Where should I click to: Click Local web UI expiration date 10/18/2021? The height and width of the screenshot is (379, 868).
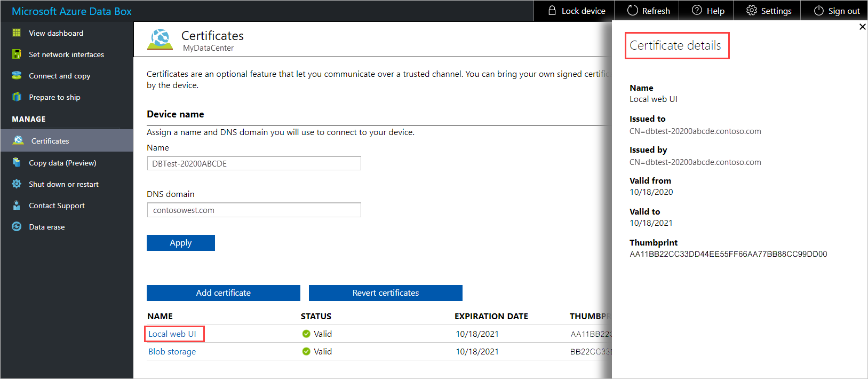point(477,334)
